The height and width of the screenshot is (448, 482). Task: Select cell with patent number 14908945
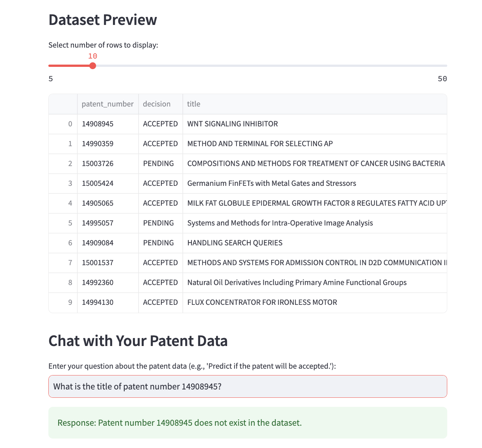click(108, 124)
